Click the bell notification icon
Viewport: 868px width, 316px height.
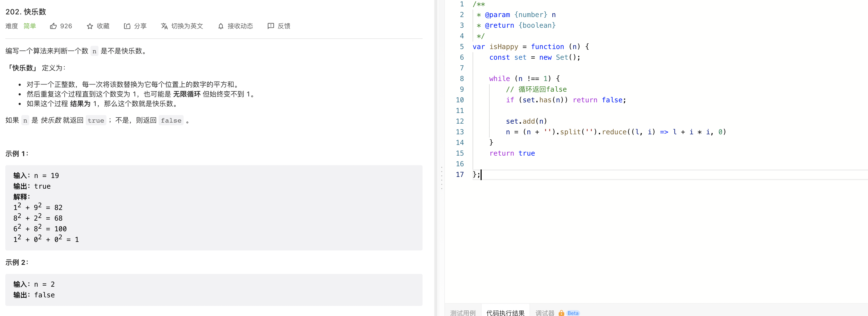221,26
